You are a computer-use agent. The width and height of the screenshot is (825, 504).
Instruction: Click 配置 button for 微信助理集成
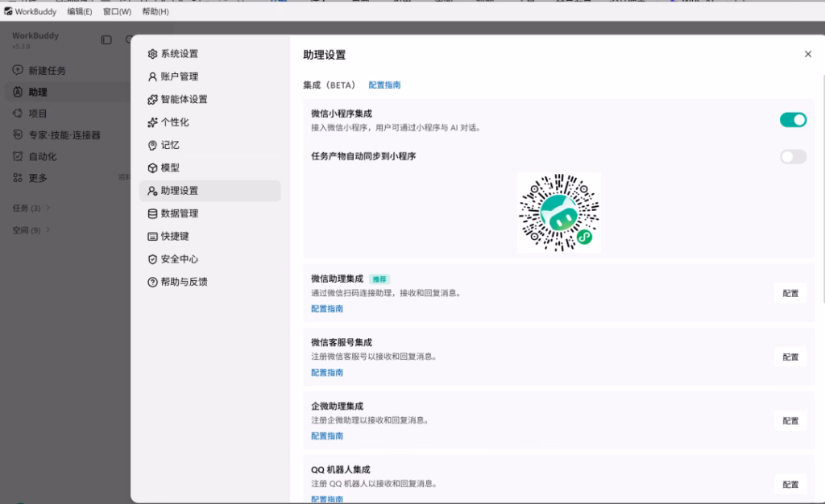[x=790, y=293]
